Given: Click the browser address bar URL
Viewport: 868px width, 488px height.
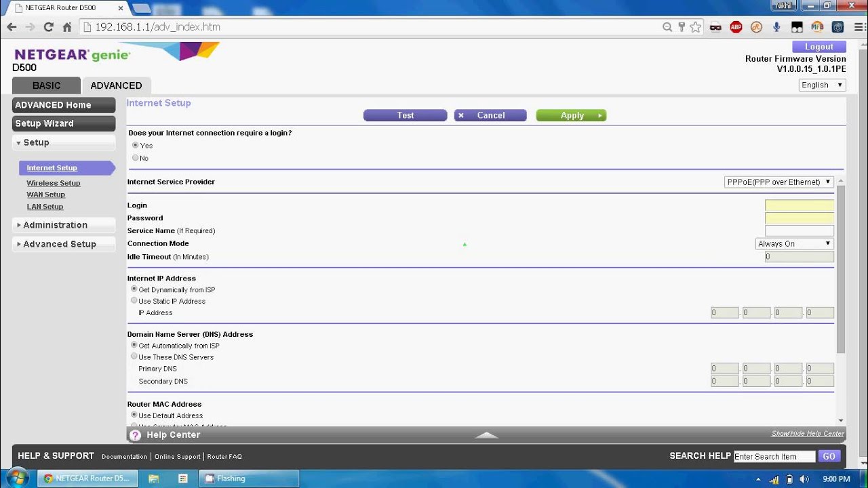Looking at the screenshot, I should pos(157,27).
